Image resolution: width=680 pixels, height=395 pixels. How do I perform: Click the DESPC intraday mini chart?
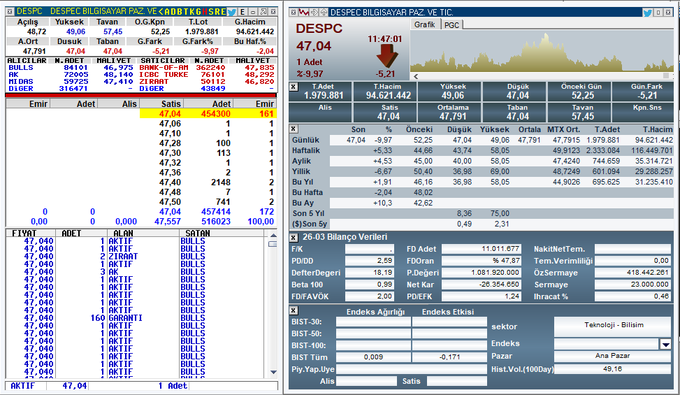[x=542, y=51]
